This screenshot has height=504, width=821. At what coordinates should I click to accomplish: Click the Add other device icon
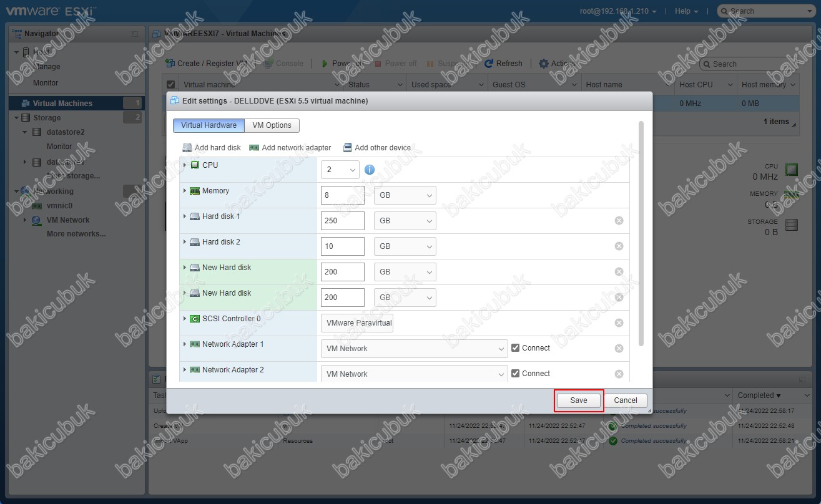347,148
